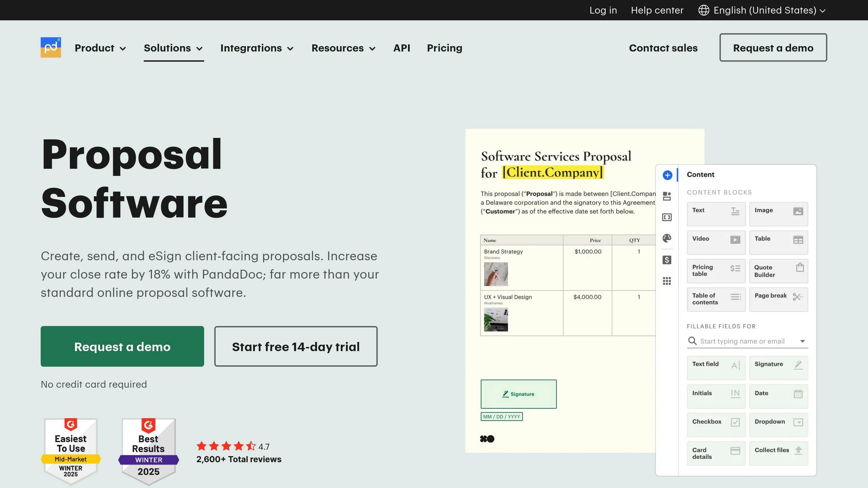Click the recipient name or email field
This screenshot has height=488, width=868.
742,341
